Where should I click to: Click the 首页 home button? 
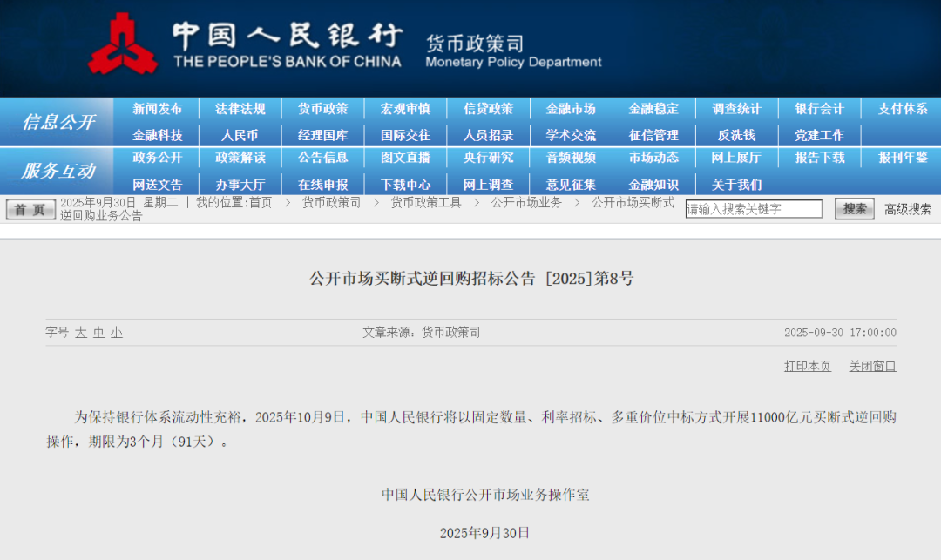pyautogui.click(x=30, y=209)
